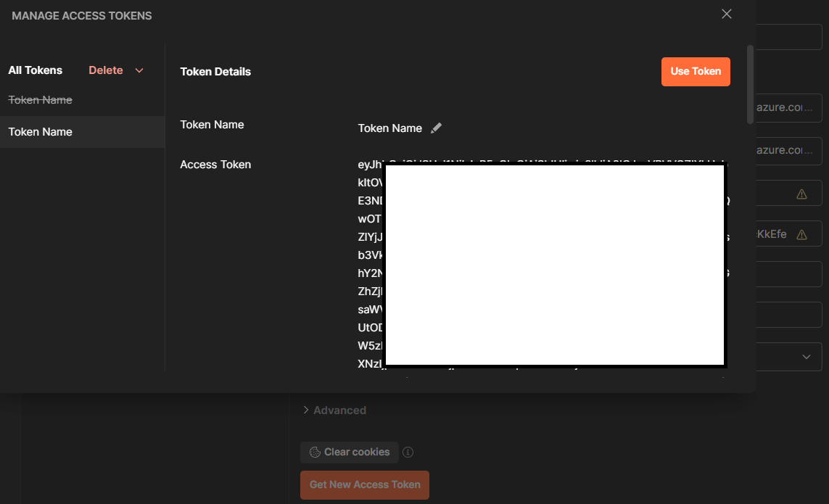Click the All Tokens header
Screen dimensions: 829x504
36,70
